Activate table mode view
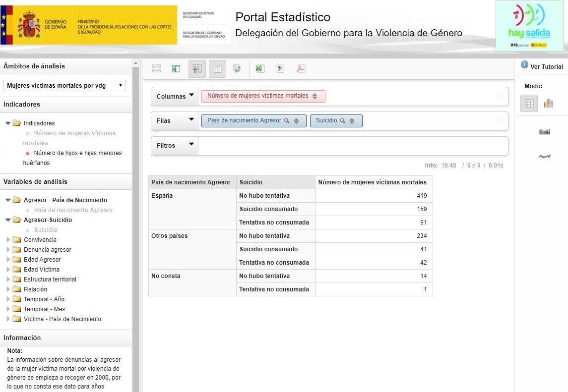The width and height of the screenshot is (568, 392). click(529, 103)
